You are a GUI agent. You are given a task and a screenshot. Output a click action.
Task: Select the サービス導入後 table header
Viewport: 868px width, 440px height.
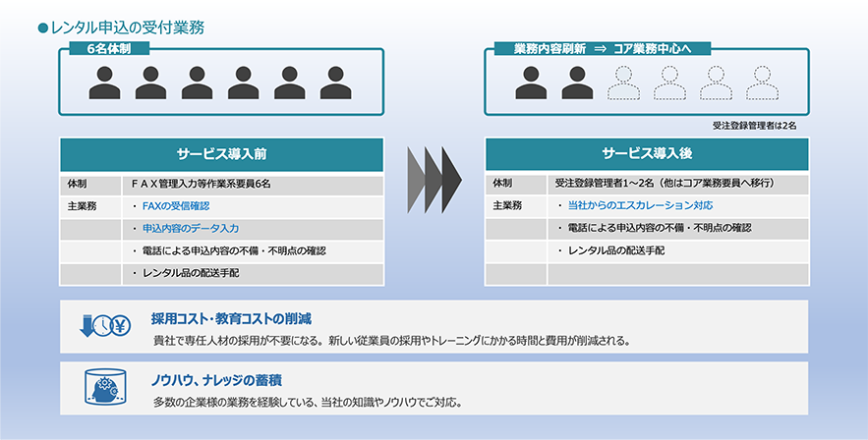tap(646, 155)
